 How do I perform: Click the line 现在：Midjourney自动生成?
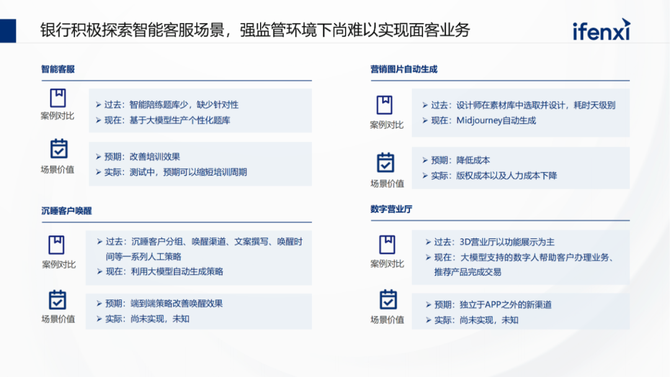479,121
